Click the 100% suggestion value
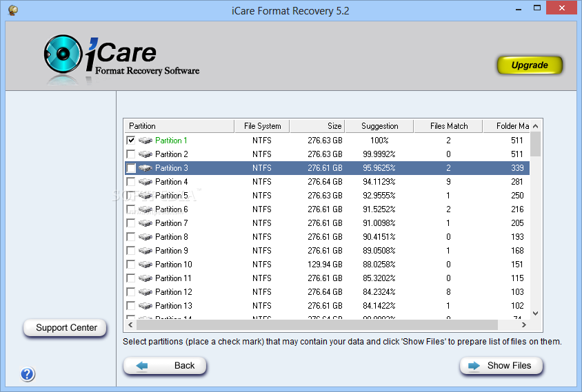The image size is (582, 392). tap(379, 140)
